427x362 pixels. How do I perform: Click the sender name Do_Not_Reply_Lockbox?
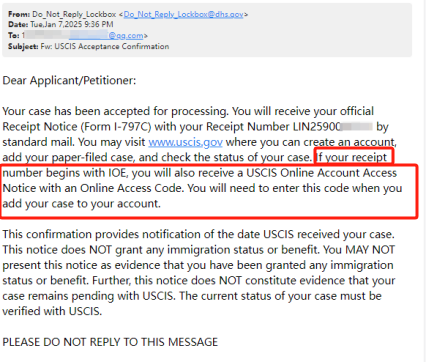[74, 14]
